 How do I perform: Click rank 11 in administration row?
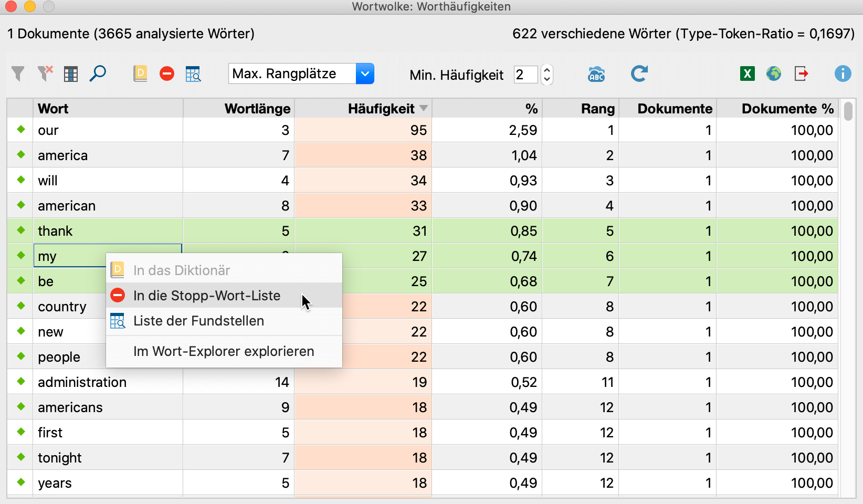tap(581, 382)
